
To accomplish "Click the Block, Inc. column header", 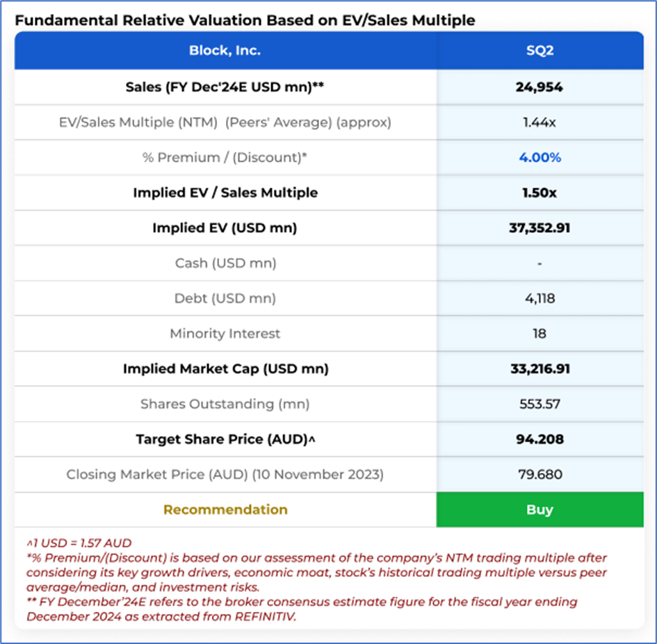I will click(x=225, y=51).
